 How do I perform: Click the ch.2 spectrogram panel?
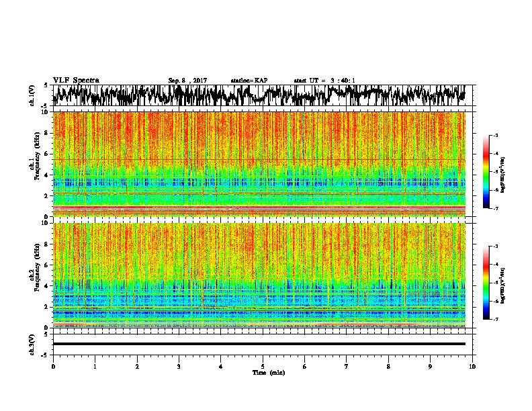pyautogui.click(x=259, y=275)
